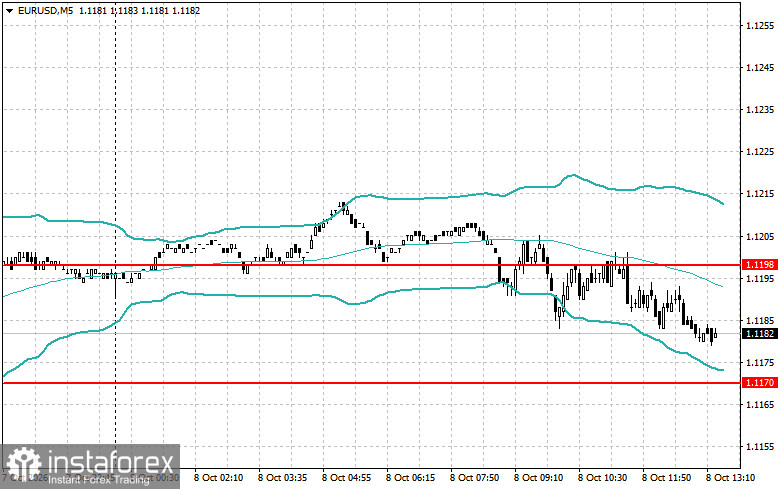
Task: Select the 1.1155 price axis label
Action: click(761, 447)
